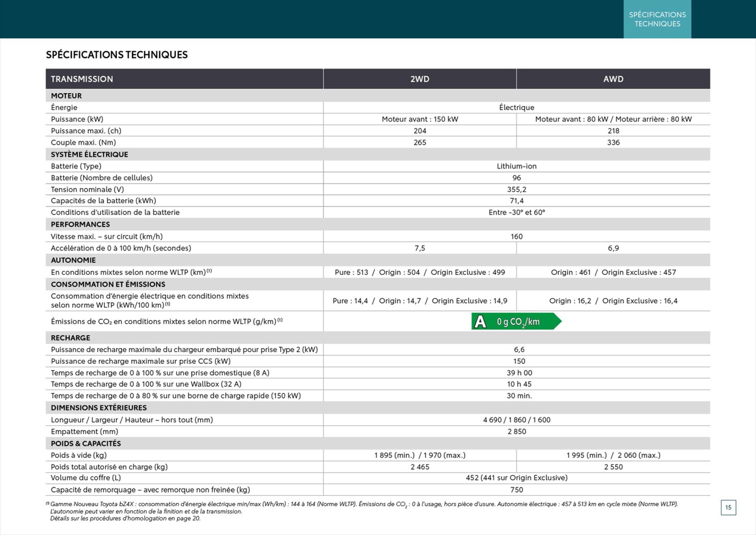Click 'Empattement (mm)' row label
Screen dimensions: 756x535
pos(85,432)
